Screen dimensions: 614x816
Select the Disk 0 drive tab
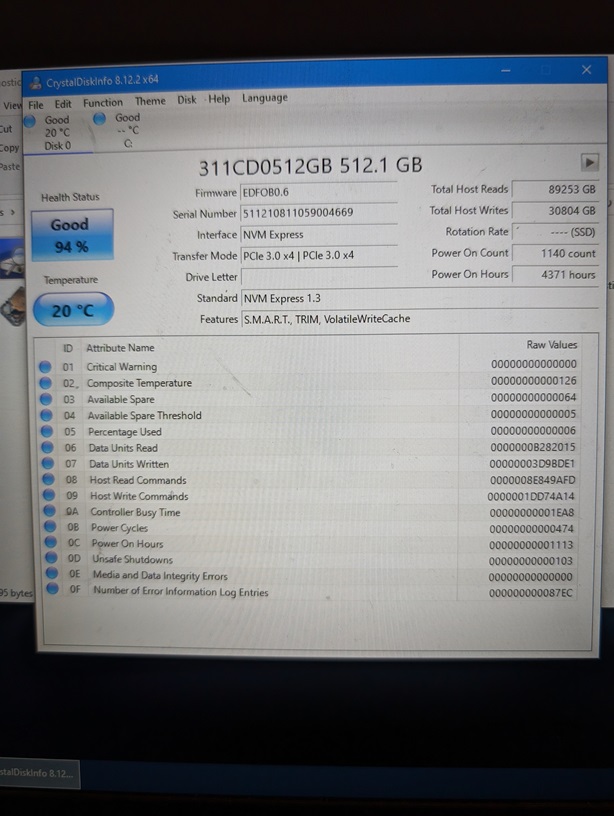coord(57,133)
